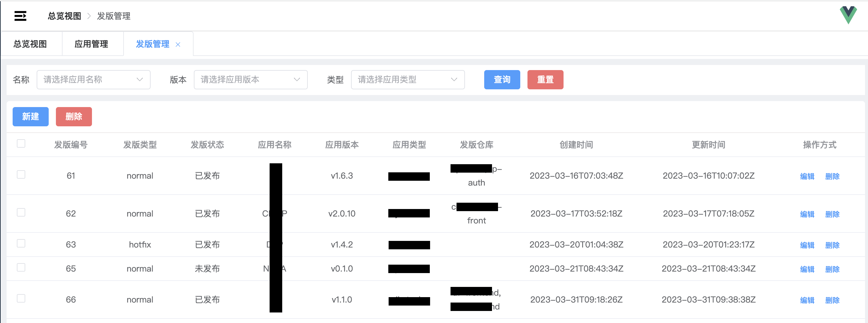This screenshot has height=323, width=868.
Task: Click the 发版类型 column header
Action: 140,145
